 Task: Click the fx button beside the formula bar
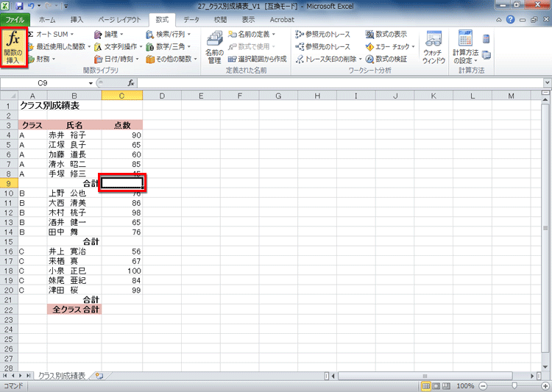(130, 83)
